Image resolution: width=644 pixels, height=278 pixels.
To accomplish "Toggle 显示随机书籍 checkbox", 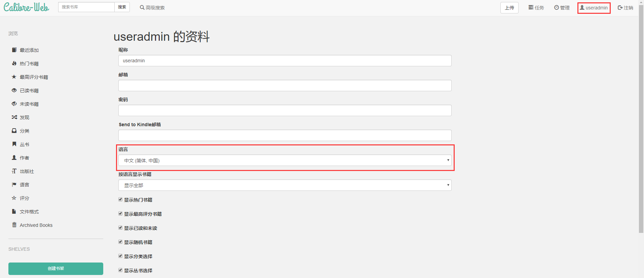I will point(120,242).
